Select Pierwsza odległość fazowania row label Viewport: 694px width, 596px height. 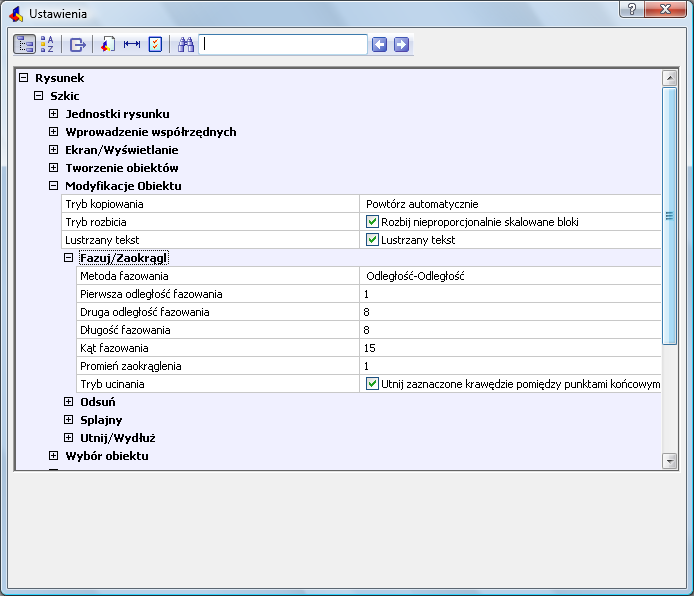click(151, 294)
